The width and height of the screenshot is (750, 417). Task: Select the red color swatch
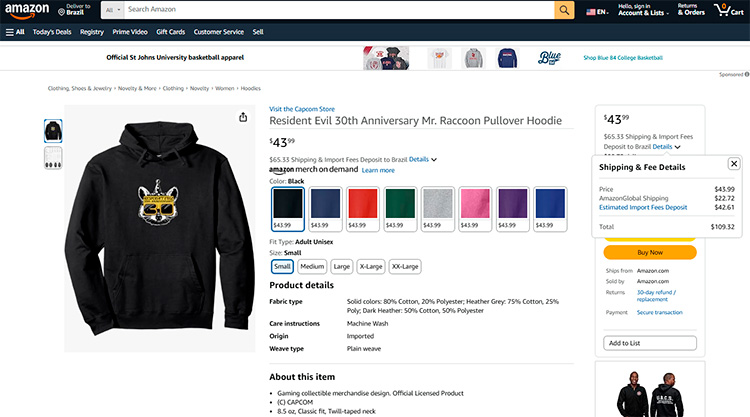363,208
